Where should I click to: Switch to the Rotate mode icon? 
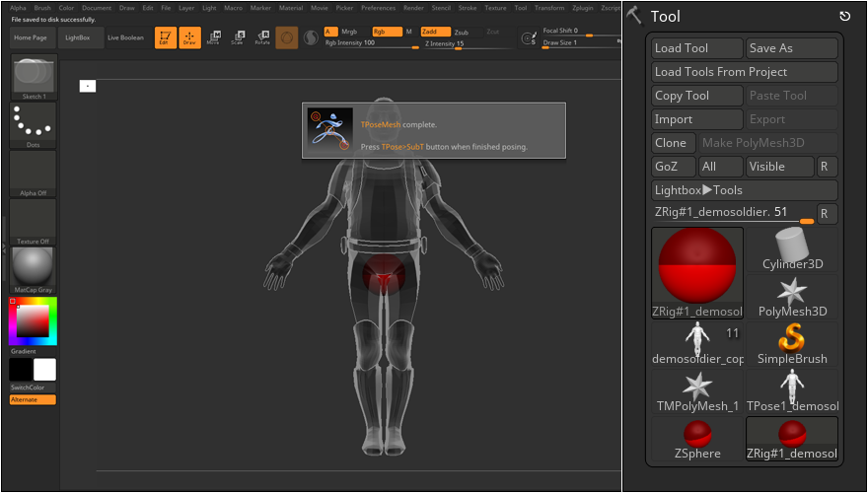pyautogui.click(x=261, y=37)
